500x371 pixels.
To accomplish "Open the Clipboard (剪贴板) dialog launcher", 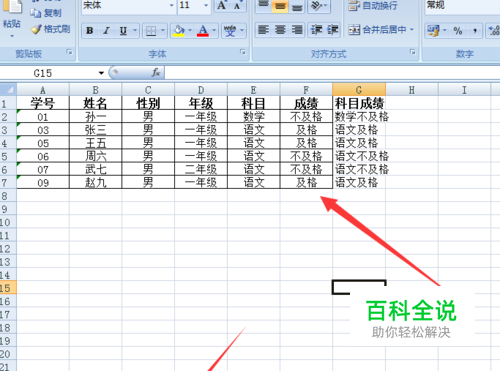I will click(x=69, y=52).
